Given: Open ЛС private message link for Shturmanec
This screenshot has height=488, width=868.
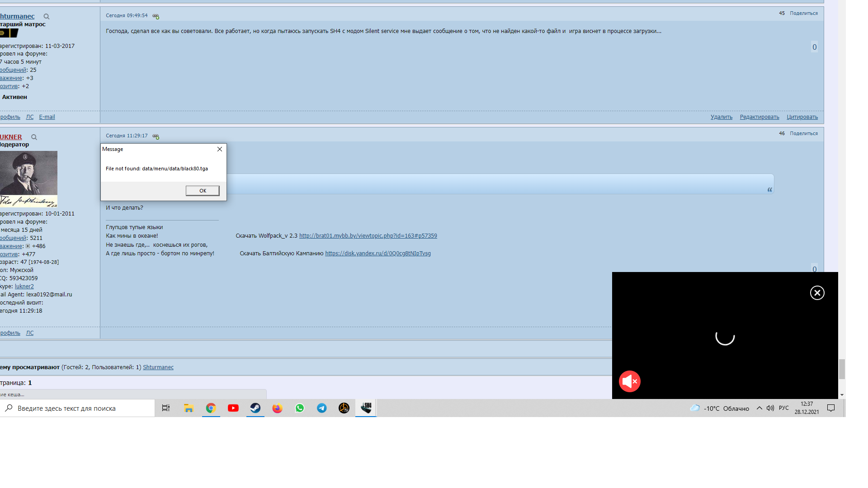Looking at the screenshot, I should point(30,117).
